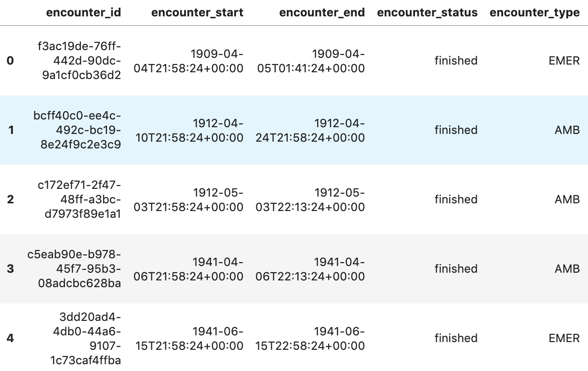588x371 pixels.
Task: Click encounter ID starting with c5eab90e
Action: 74,269
